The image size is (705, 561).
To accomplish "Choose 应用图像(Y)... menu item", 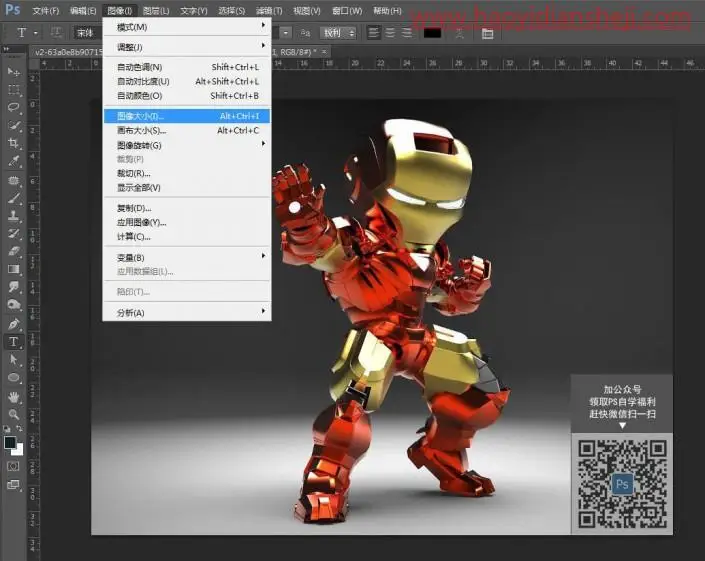I will pos(187,223).
